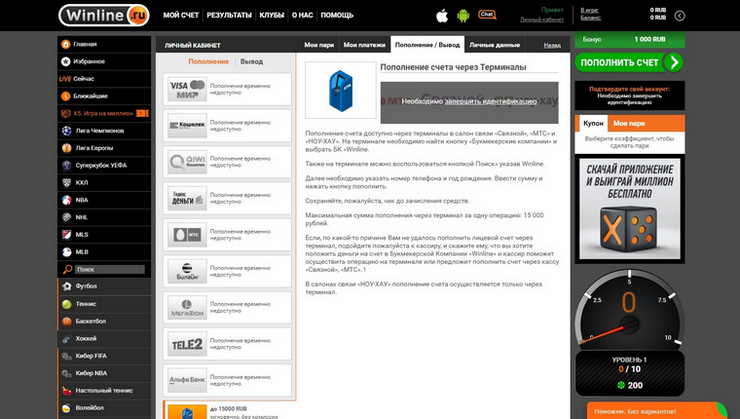Click the Кибер FIFA icon

point(67,356)
